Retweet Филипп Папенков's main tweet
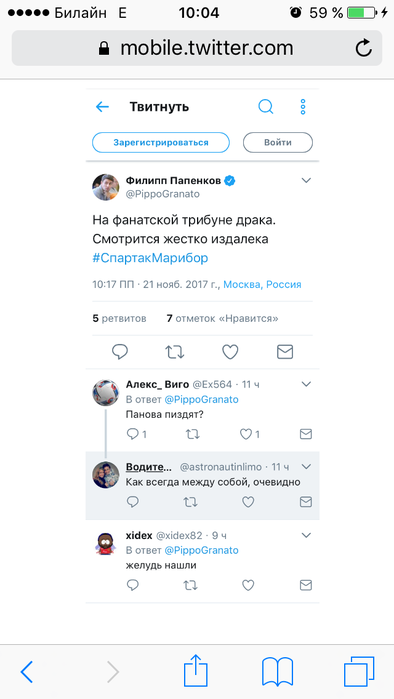Image resolution: width=394 pixels, height=699 pixels. (174, 352)
